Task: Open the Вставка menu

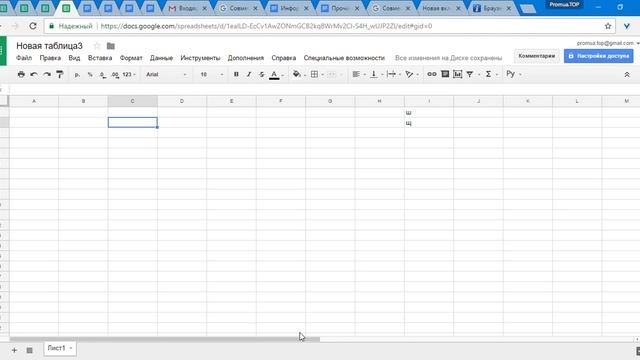Action: click(100, 58)
